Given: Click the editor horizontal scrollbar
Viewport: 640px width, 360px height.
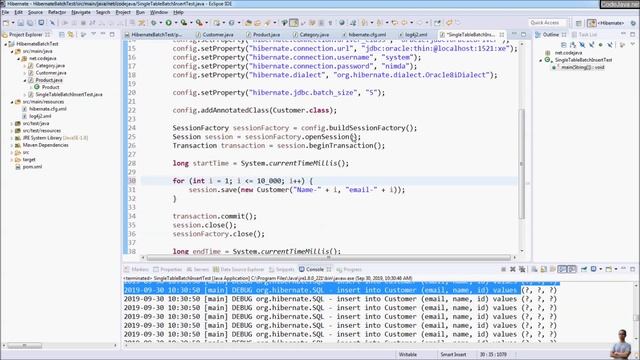Looking at the screenshot, I should pos(329,258).
